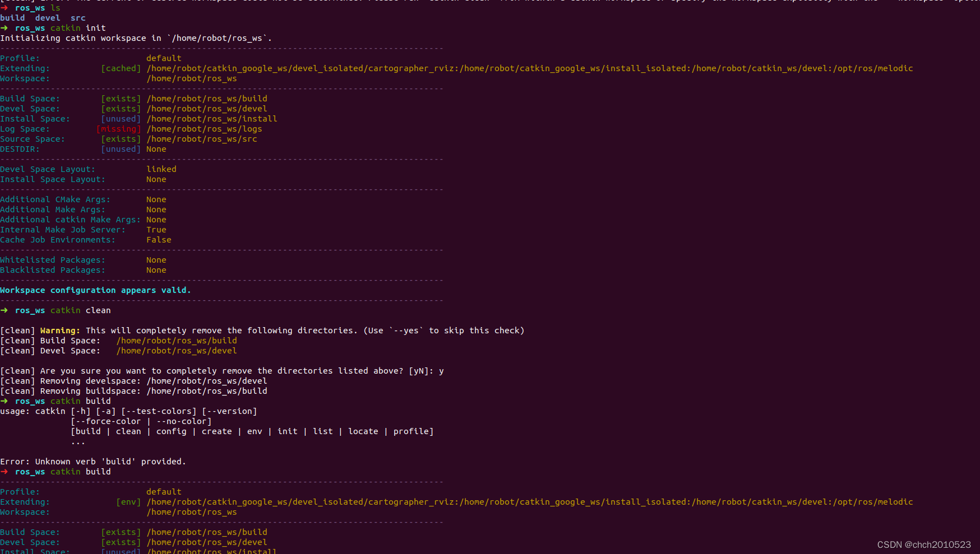Click the 'catkin clean' command text
This screenshot has height=554, width=980.
point(81,310)
